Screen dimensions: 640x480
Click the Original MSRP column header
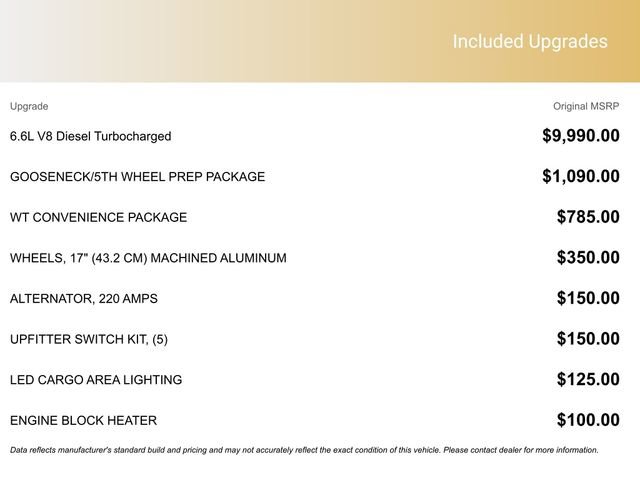(586, 106)
